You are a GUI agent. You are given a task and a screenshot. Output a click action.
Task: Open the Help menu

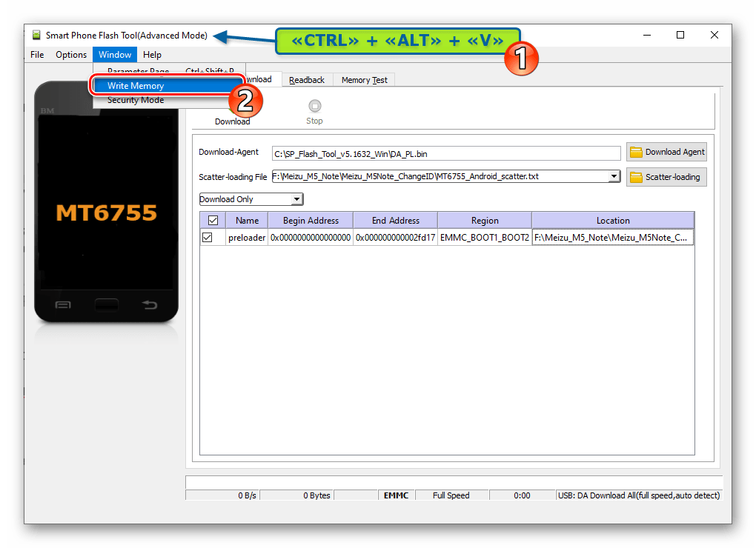click(x=152, y=54)
